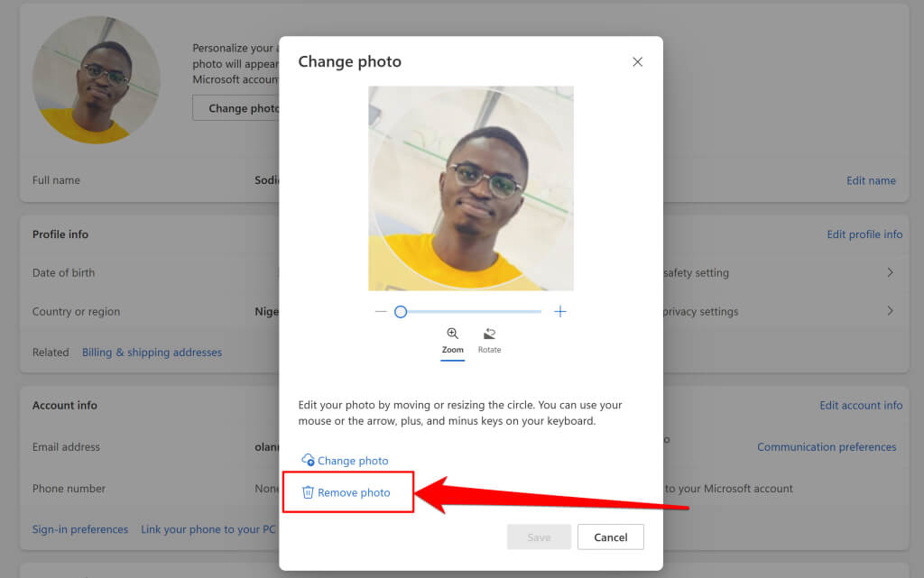Viewport: 924px width, 578px height.
Task: Click the photo preview in the dialog
Action: tap(471, 188)
